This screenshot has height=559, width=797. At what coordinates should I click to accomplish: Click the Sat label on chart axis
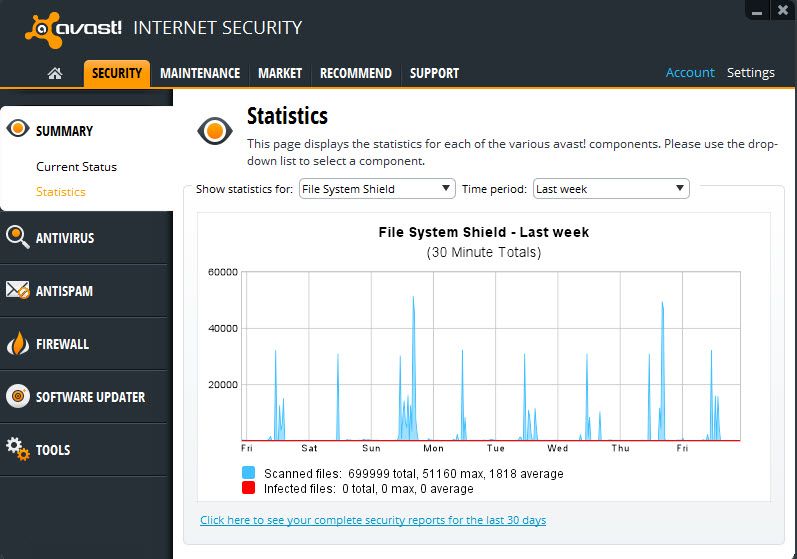tap(309, 448)
